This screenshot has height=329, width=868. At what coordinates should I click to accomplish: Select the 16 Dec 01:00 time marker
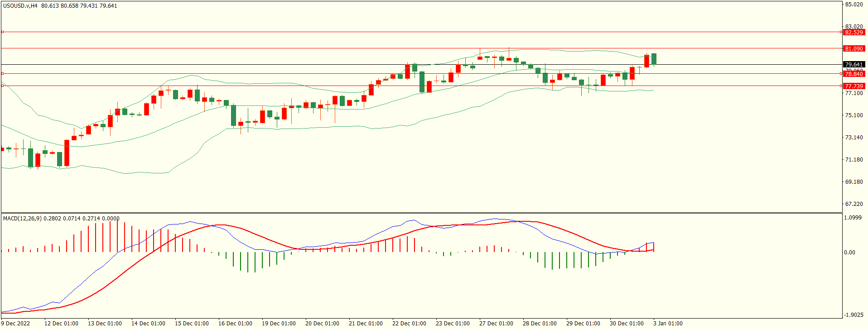[x=235, y=324]
